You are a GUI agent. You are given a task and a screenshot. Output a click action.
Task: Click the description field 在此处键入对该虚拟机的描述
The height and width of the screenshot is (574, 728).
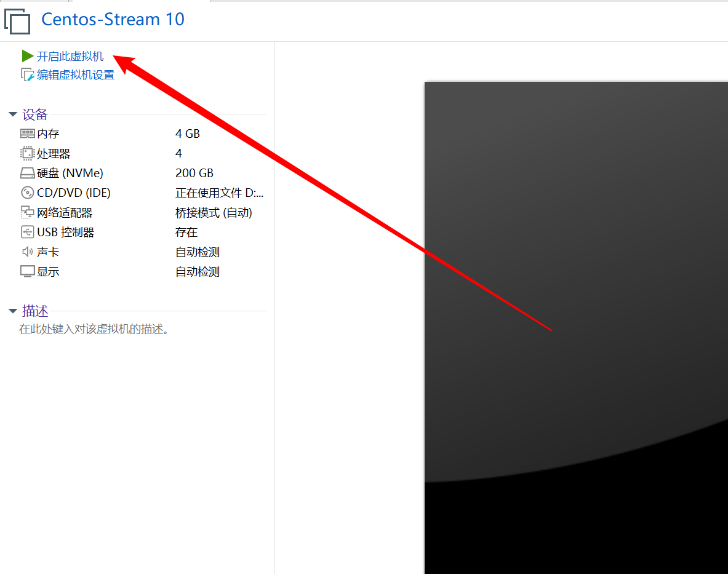click(95, 329)
